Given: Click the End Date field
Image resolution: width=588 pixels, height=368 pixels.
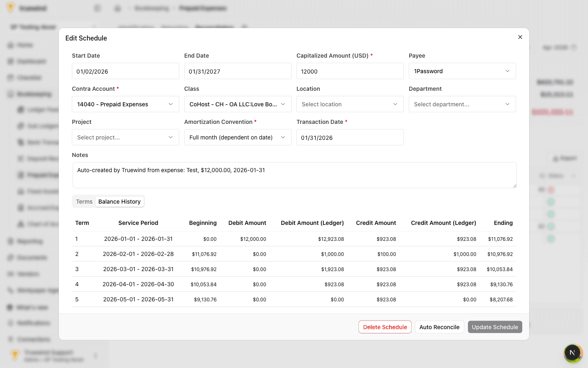Looking at the screenshot, I should pos(238,71).
